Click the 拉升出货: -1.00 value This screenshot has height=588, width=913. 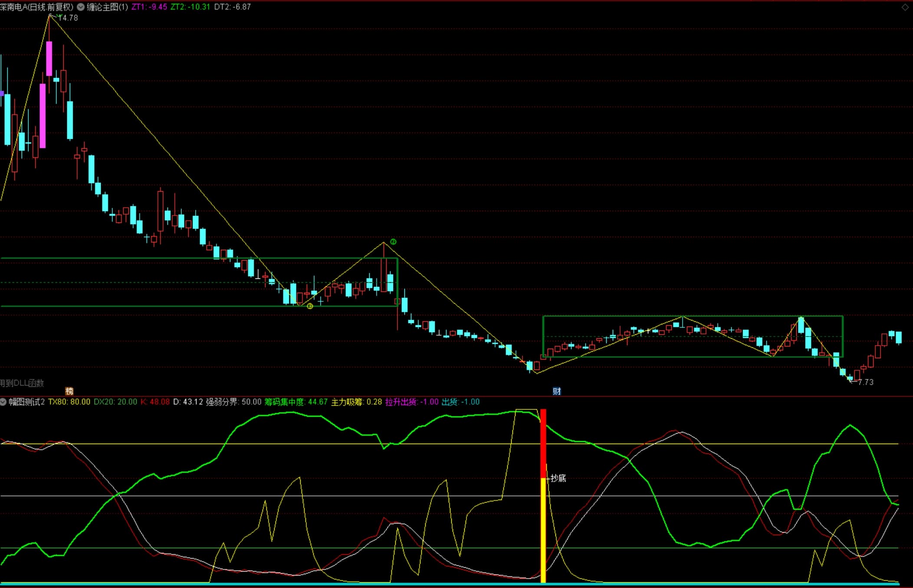click(412, 402)
